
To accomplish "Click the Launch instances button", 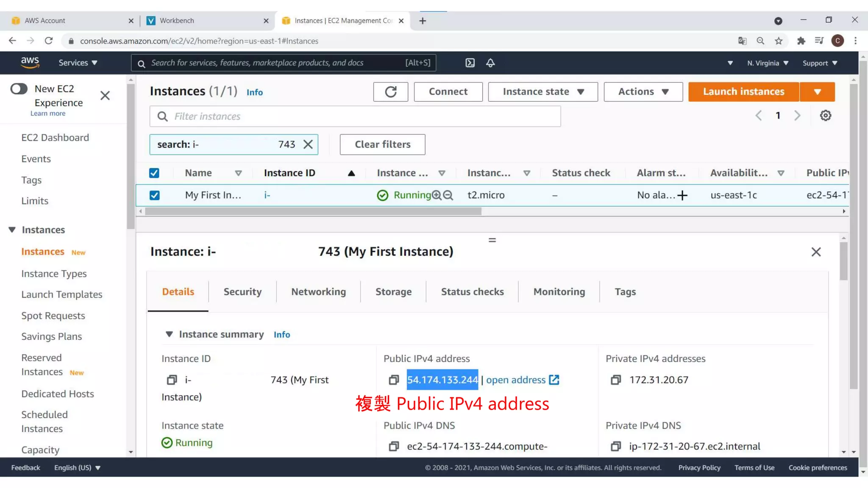I will [x=743, y=91].
